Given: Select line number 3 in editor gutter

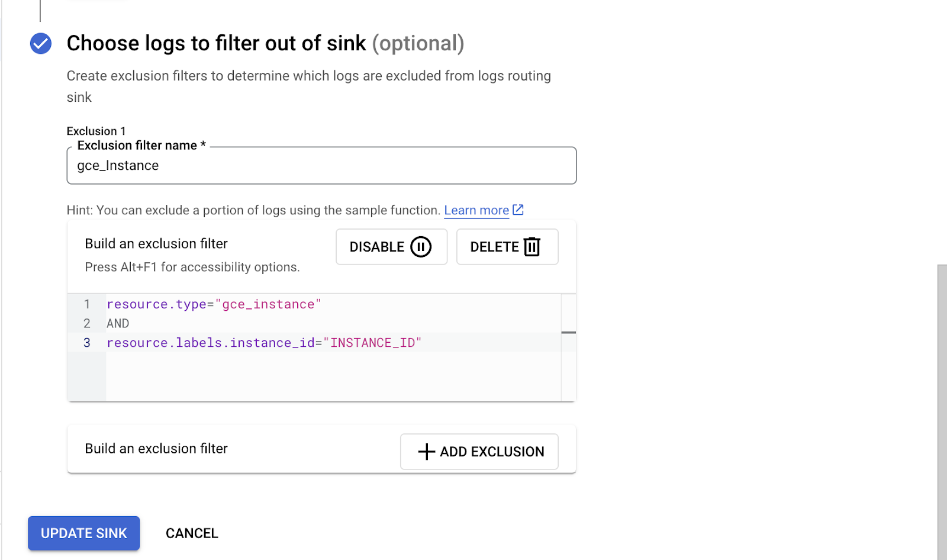Looking at the screenshot, I should [87, 343].
